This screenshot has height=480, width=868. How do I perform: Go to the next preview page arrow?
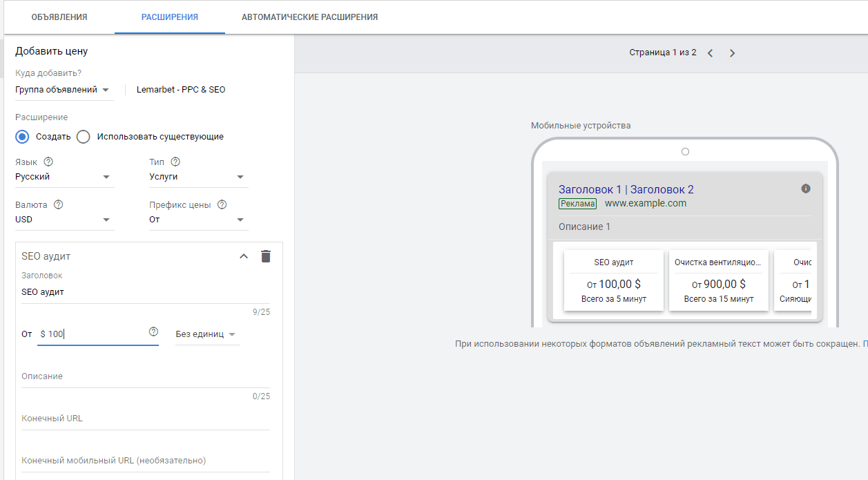pos(732,52)
